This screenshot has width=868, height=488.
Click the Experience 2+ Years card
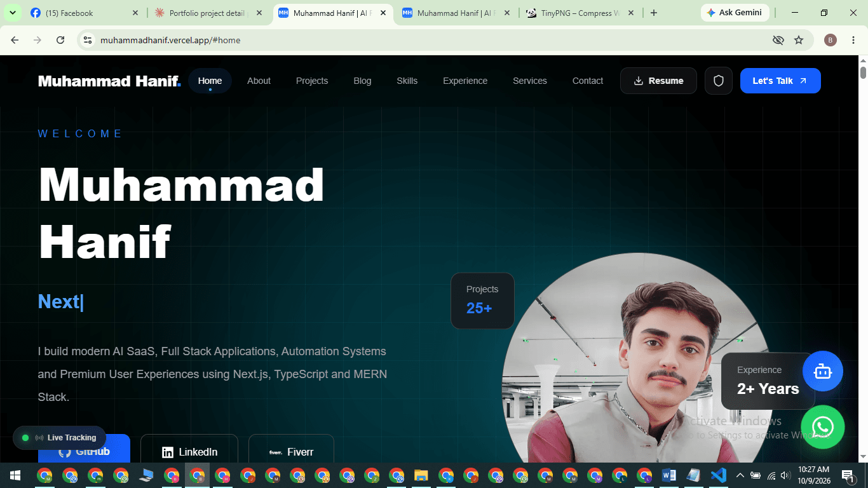(768, 381)
